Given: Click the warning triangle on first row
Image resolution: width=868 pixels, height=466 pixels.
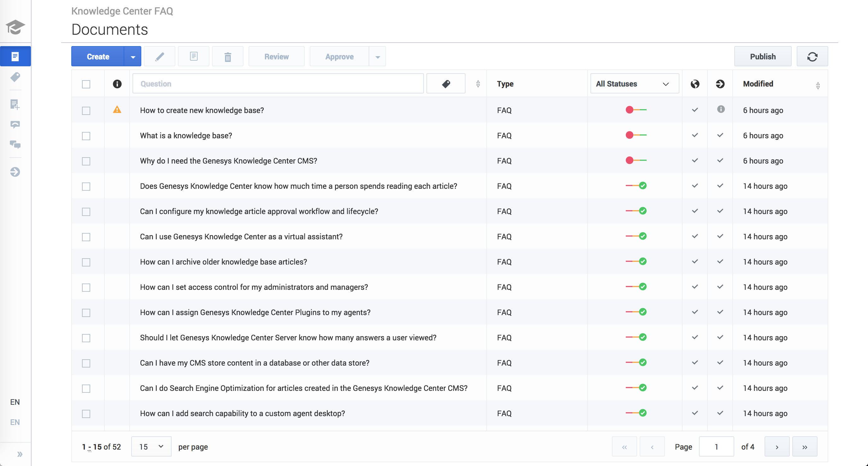Looking at the screenshot, I should coord(117,110).
